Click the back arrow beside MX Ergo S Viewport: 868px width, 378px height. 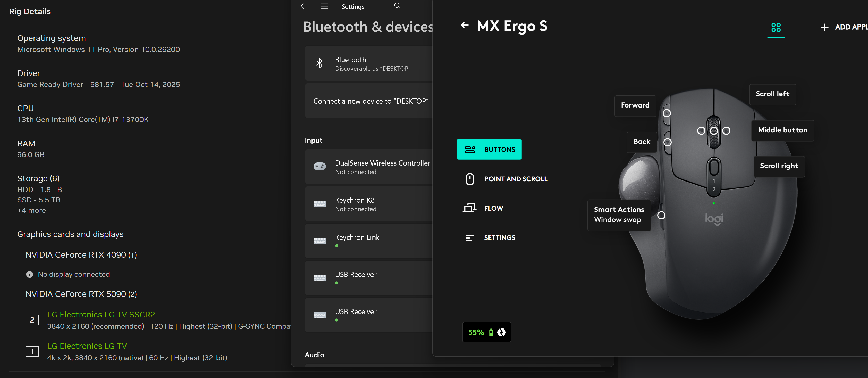point(465,25)
